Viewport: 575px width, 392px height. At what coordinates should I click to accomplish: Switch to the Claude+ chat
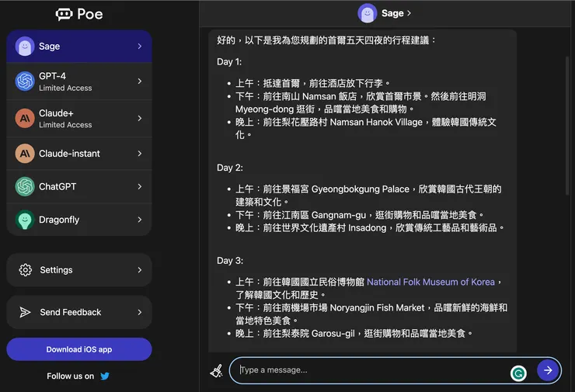click(x=79, y=118)
